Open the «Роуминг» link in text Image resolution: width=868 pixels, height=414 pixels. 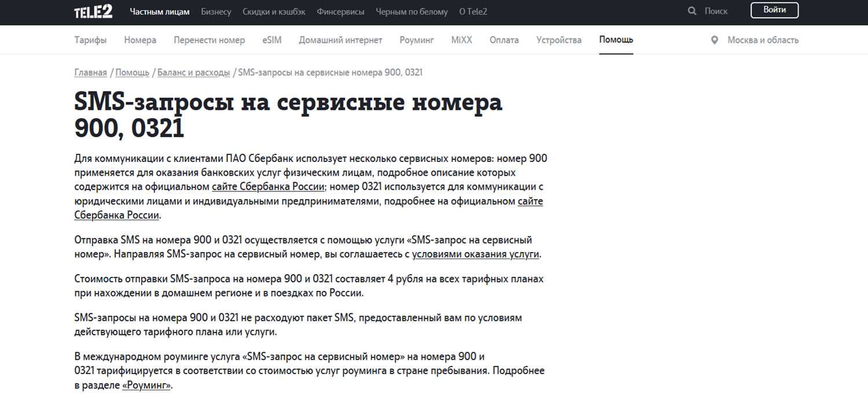146,385
